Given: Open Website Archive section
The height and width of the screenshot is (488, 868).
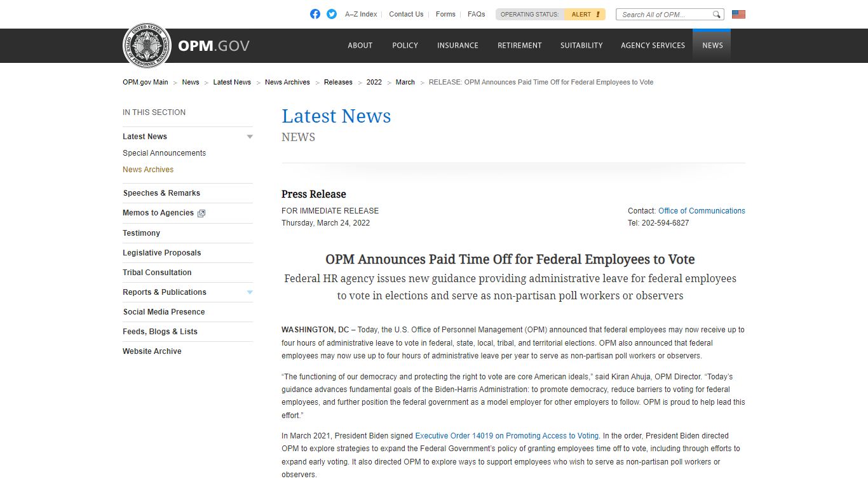Looking at the screenshot, I should 152,351.
